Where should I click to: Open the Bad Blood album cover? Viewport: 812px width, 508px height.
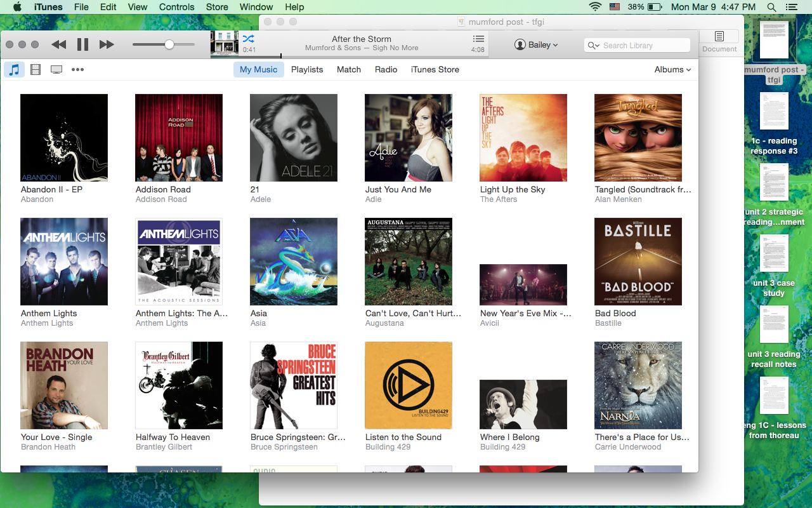coord(638,262)
